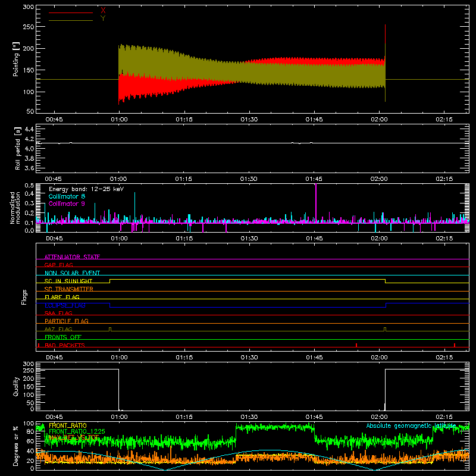Click the olive flag pulse just before 01:00
This screenshot has width=476, height=476.
[x=110, y=330]
